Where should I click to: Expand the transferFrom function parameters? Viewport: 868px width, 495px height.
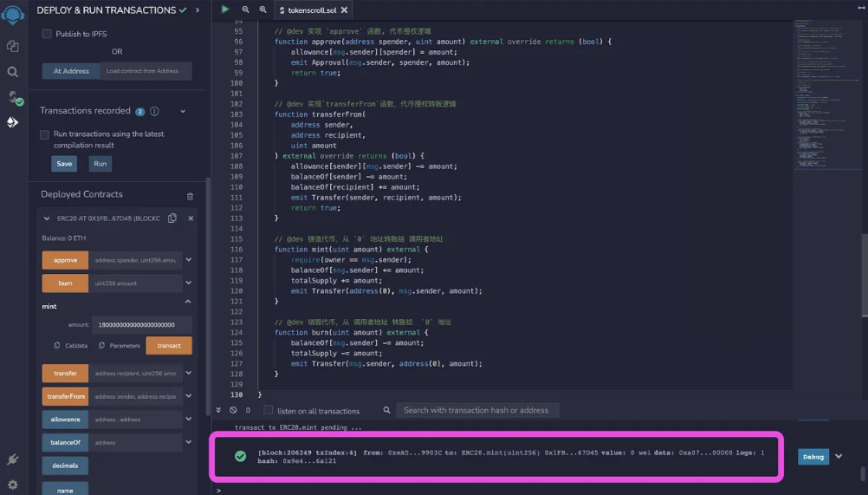(x=189, y=396)
